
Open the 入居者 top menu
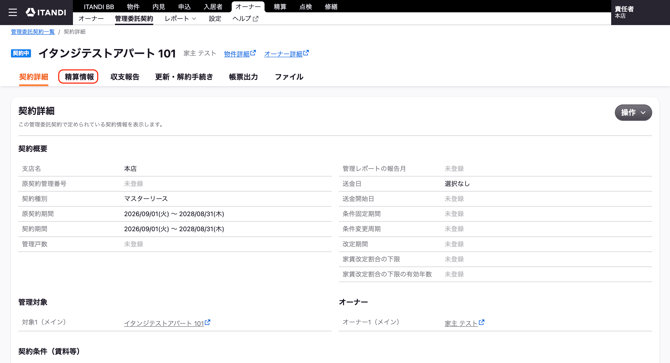pos(213,7)
